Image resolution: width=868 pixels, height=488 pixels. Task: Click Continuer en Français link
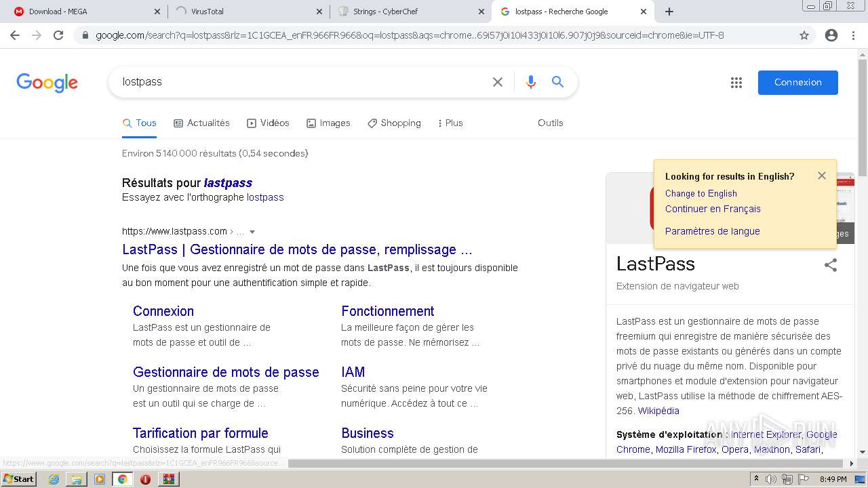(713, 209)
